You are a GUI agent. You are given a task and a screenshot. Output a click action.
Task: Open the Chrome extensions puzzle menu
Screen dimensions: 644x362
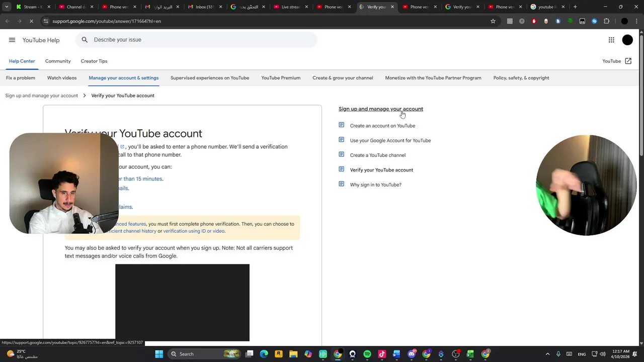pos(606,21)
